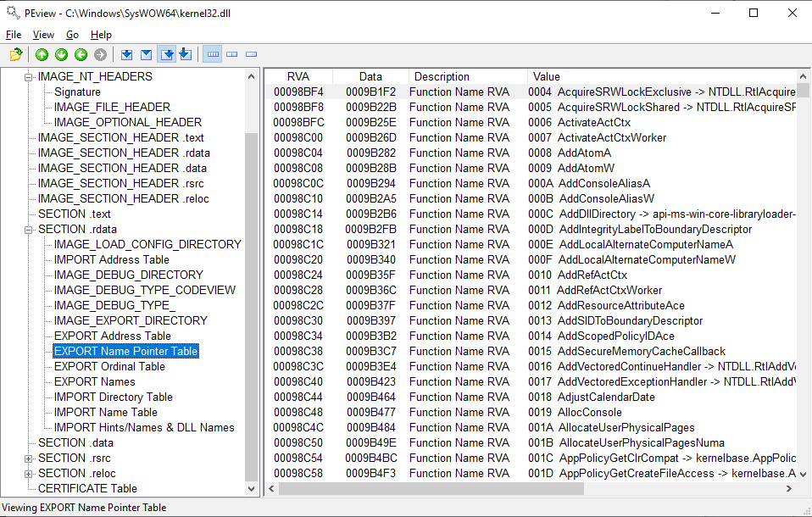Click the green back arrow icon
Image resolution: width=812 pixels, height=517 pixels.
point(81,55)
